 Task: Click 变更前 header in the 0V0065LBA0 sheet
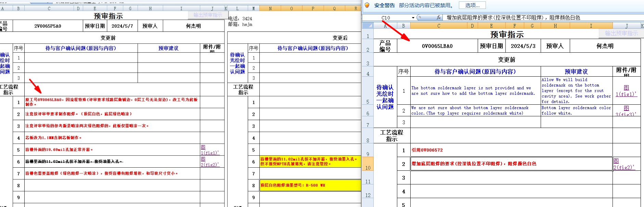tap(507, 60)
